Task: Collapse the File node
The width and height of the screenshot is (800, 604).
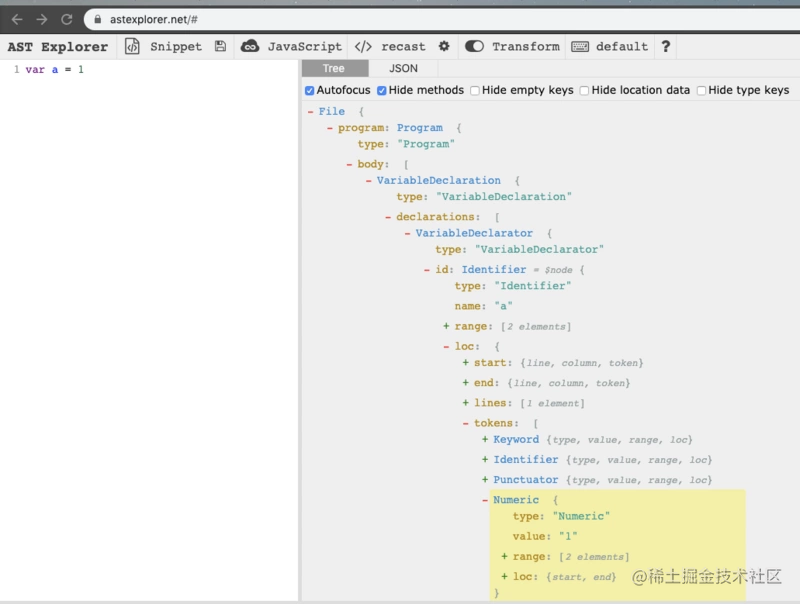Action: [x=310, y=112]
